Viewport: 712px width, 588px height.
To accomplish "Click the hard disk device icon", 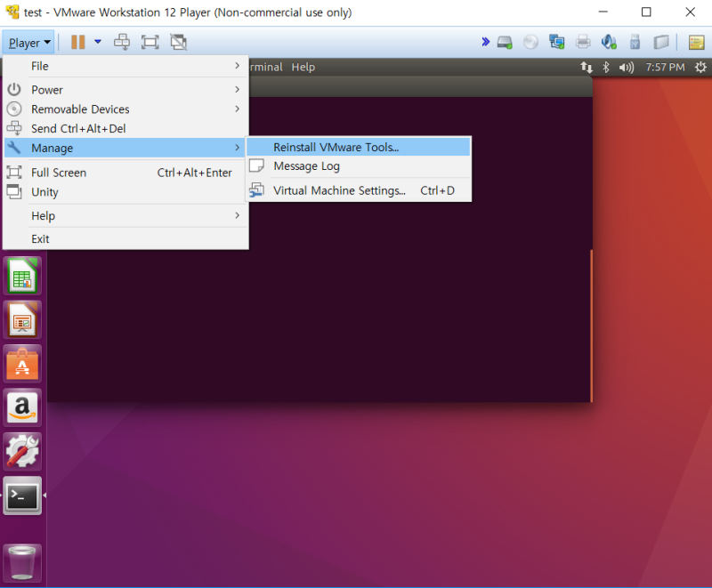I will click(x=505, y=42).
